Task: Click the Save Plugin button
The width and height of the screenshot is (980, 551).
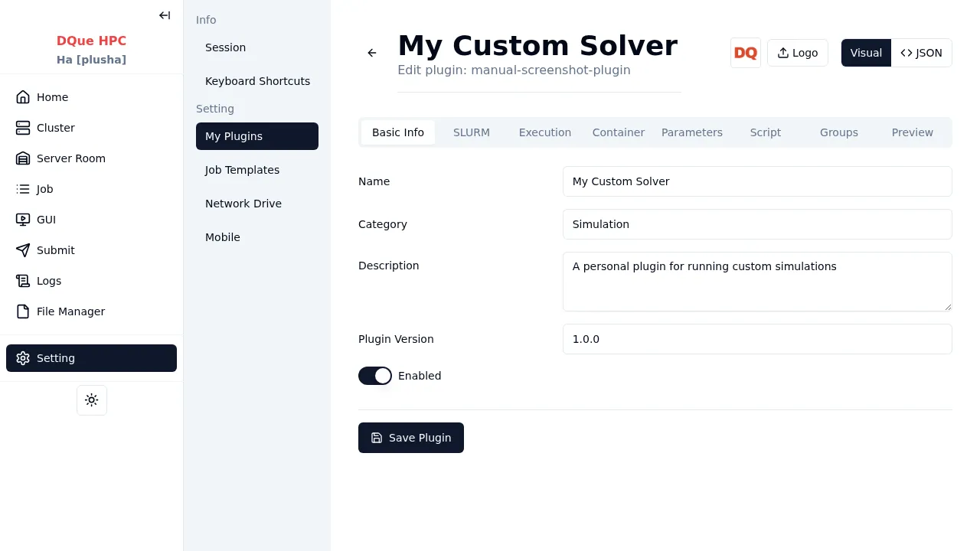Action: (x=411, y=438)
